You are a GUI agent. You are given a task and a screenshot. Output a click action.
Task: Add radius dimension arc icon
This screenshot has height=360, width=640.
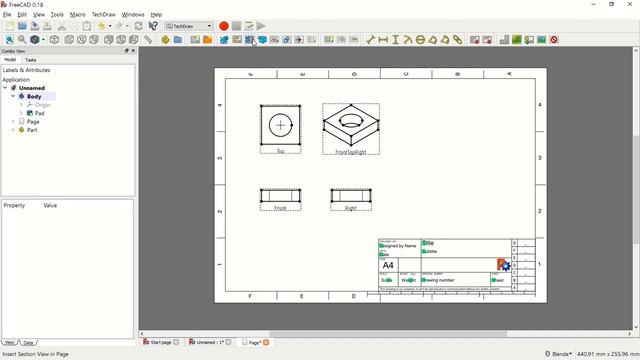408,40
